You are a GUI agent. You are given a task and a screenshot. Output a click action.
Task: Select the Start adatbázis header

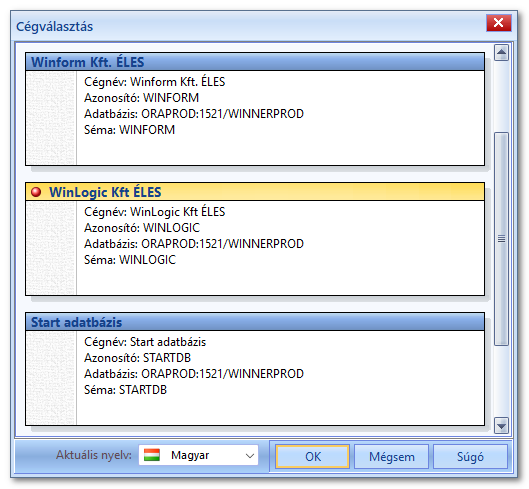255,322
